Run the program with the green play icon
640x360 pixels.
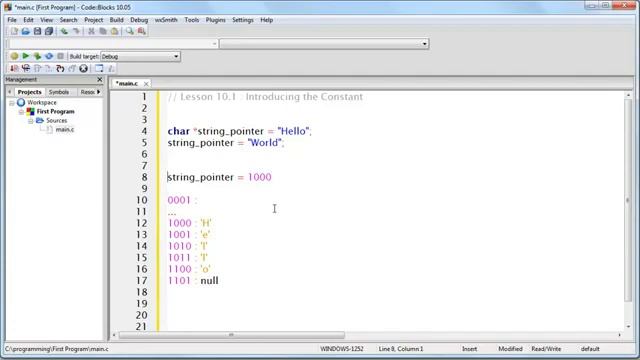coord(26,56)
